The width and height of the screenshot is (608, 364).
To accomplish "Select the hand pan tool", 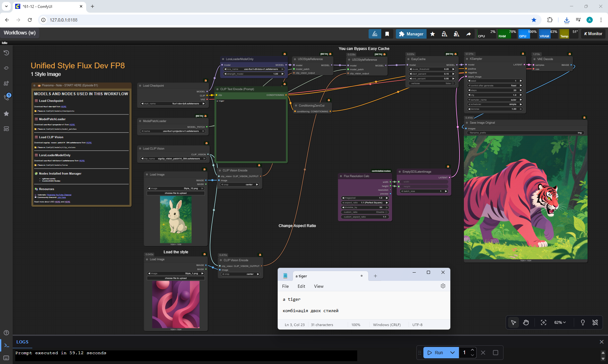I will tap(526, 322).
